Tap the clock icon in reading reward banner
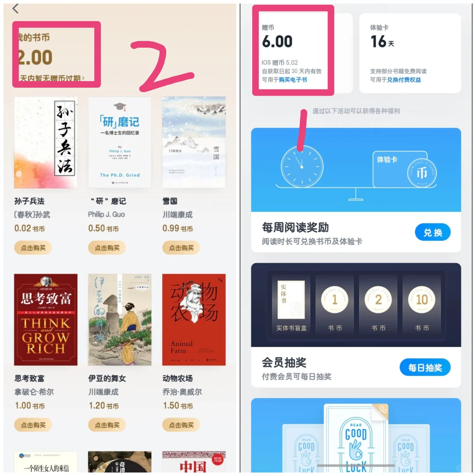 [302, 166]
